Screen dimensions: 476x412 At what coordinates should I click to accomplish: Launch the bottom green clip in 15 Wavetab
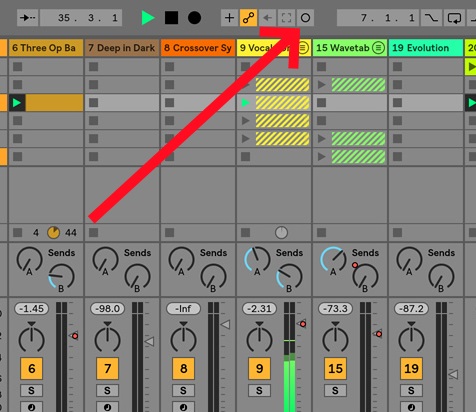tap(322, 157)
